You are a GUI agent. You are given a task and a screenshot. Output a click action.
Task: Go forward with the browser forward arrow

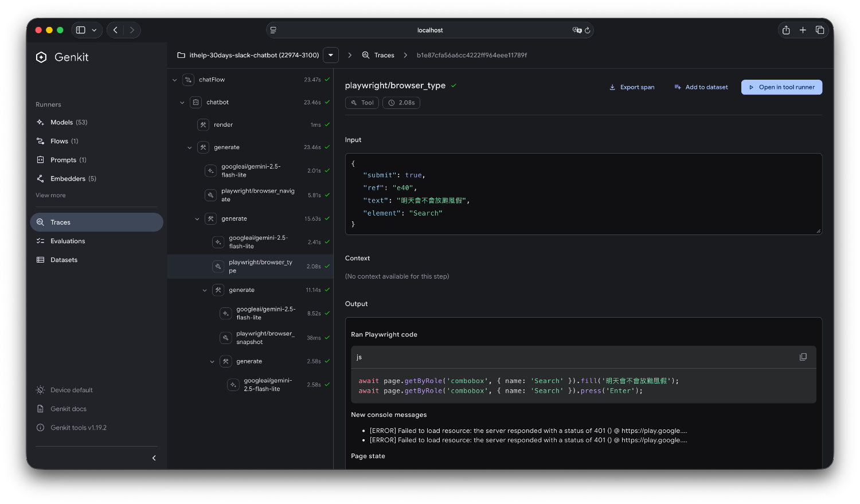click(132, 30)
